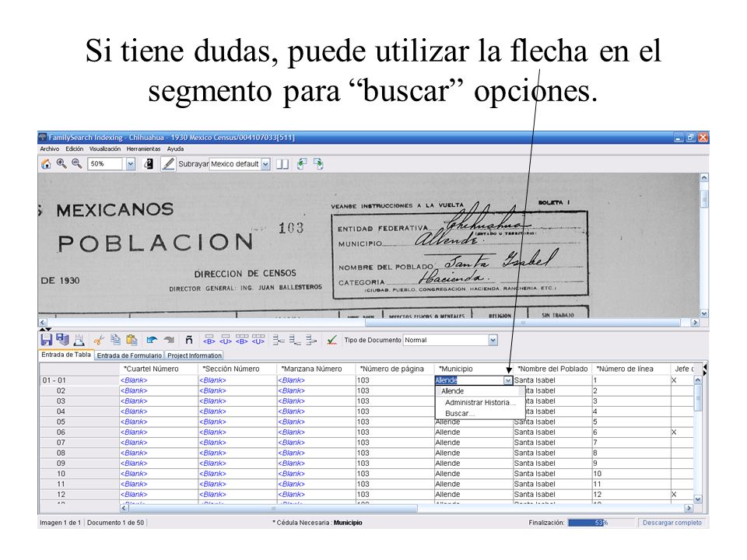Switch to the Project Information tab
The width and height of the screenshot is (747, 560).
point(195,355)
